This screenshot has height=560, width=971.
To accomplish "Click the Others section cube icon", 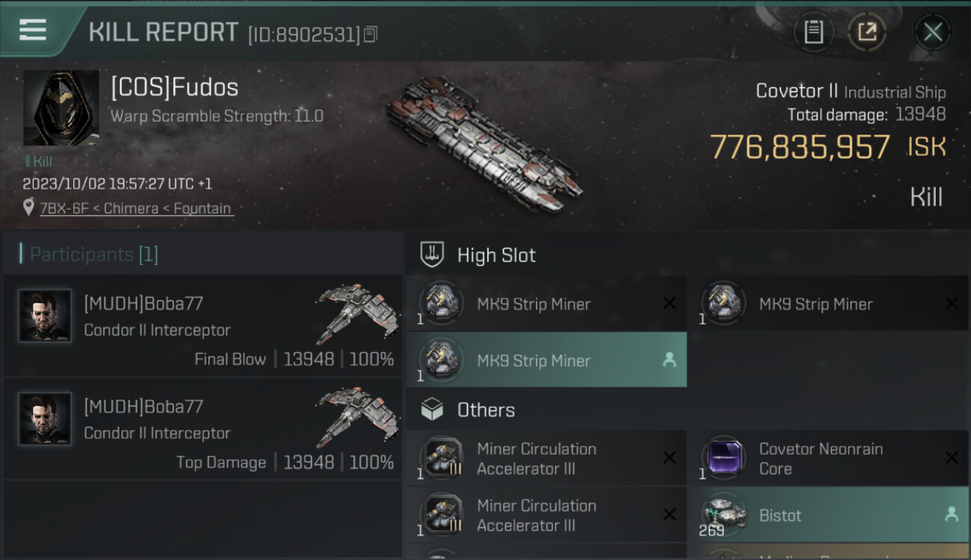I will tap(432, 409).
